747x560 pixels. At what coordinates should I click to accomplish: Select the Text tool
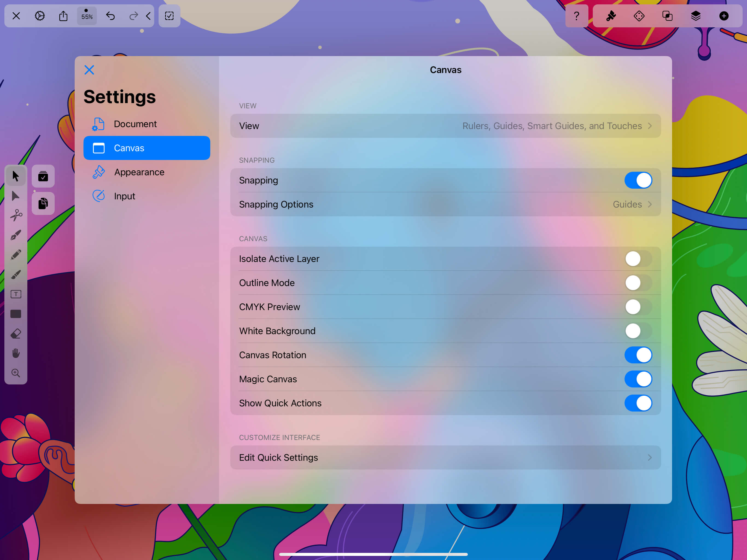pos(16,294)
